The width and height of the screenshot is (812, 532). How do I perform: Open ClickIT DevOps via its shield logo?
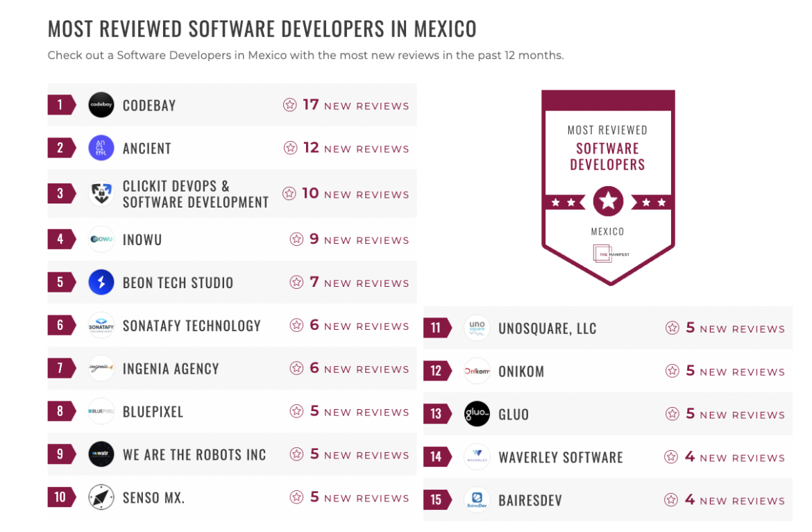tap(101, 193)
